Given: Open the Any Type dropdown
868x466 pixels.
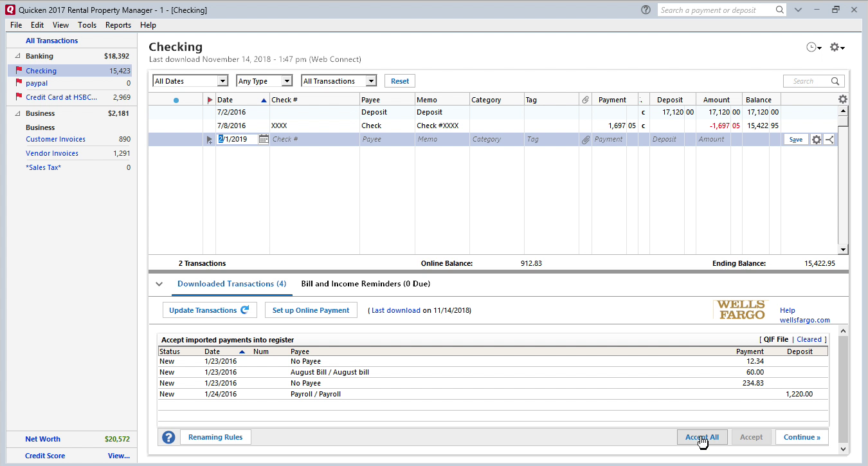Looking at the screenshot, I should click(x=264, y=81).
